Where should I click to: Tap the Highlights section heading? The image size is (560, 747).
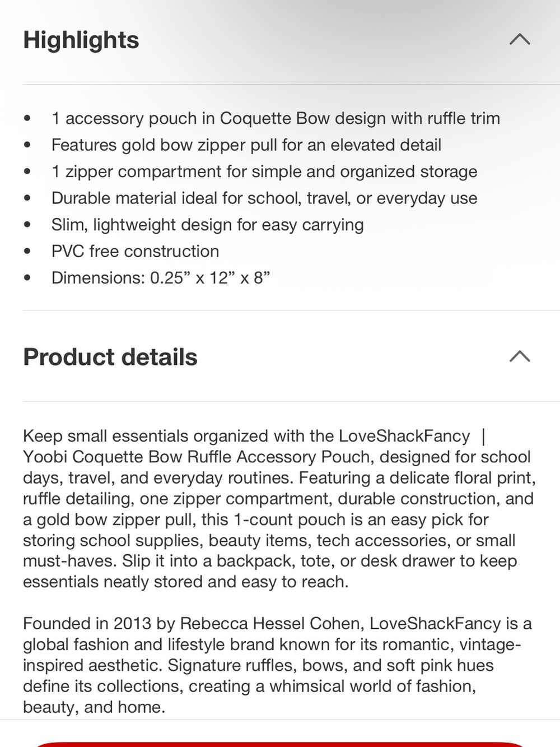tap(81, 40)
